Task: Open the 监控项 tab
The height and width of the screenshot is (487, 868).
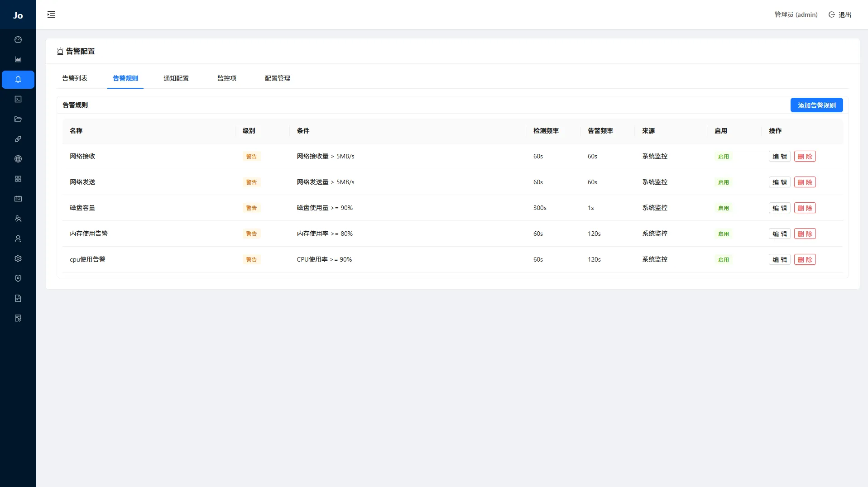Action: click(x=227, y=78)
